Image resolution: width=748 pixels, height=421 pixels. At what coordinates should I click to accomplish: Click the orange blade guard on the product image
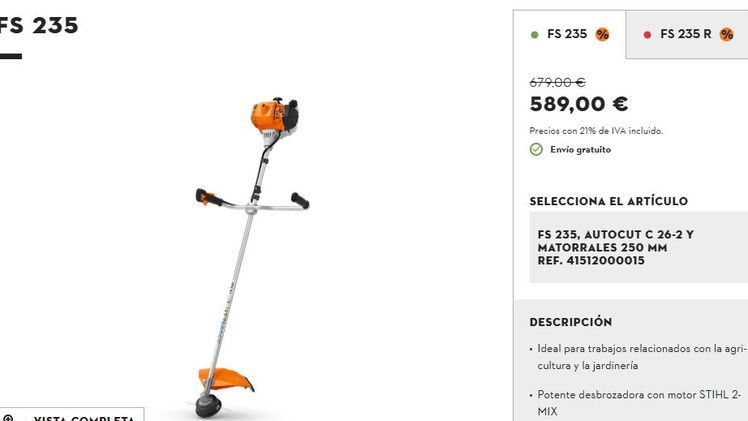tap(226, 379)
